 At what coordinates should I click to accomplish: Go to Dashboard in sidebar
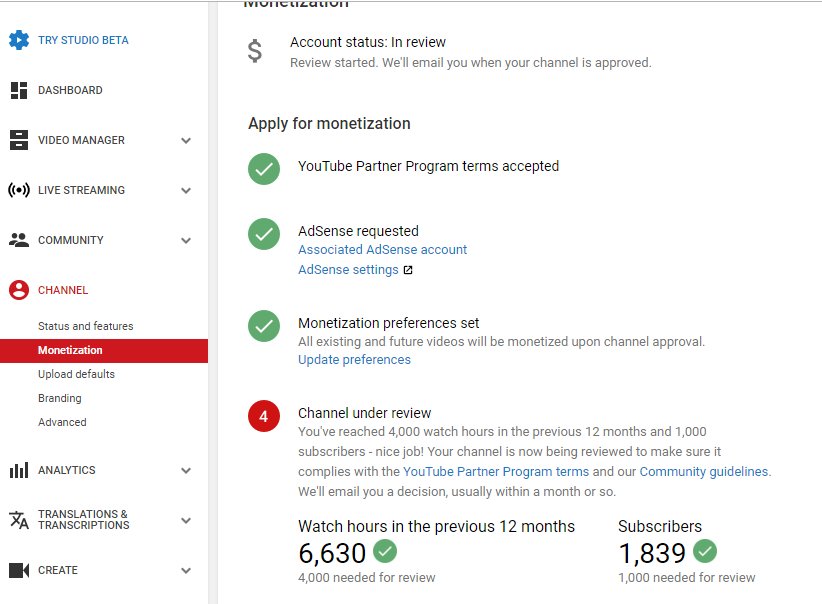click(70, 90)
